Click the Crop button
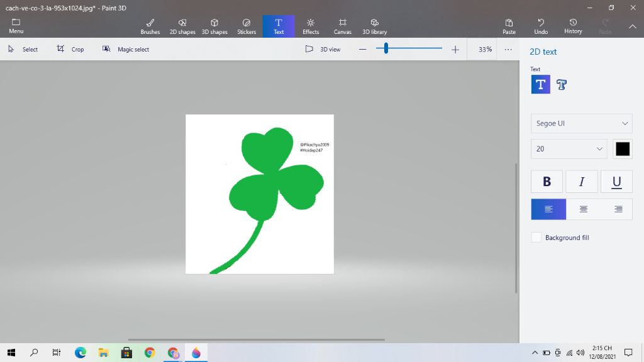 tap(70, 49)
